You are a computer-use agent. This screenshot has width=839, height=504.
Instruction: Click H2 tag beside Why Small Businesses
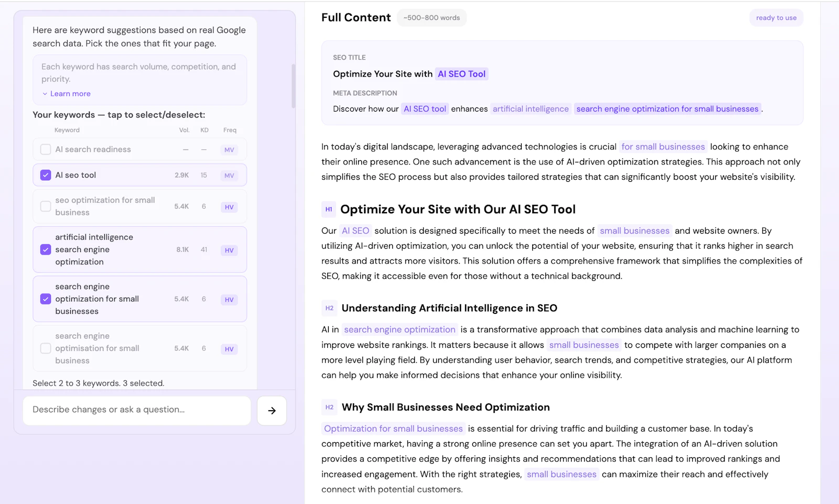pyautogui.click(x=329, y=407)
